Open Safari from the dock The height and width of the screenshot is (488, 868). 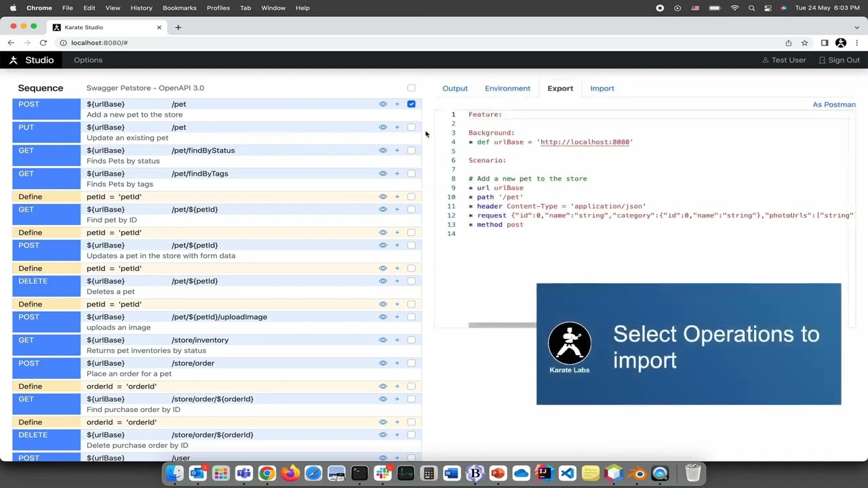pos(313,473)
